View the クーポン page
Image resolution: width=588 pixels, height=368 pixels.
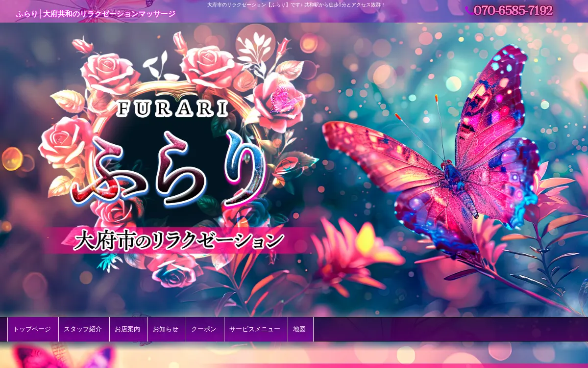[x=205, y=329]
